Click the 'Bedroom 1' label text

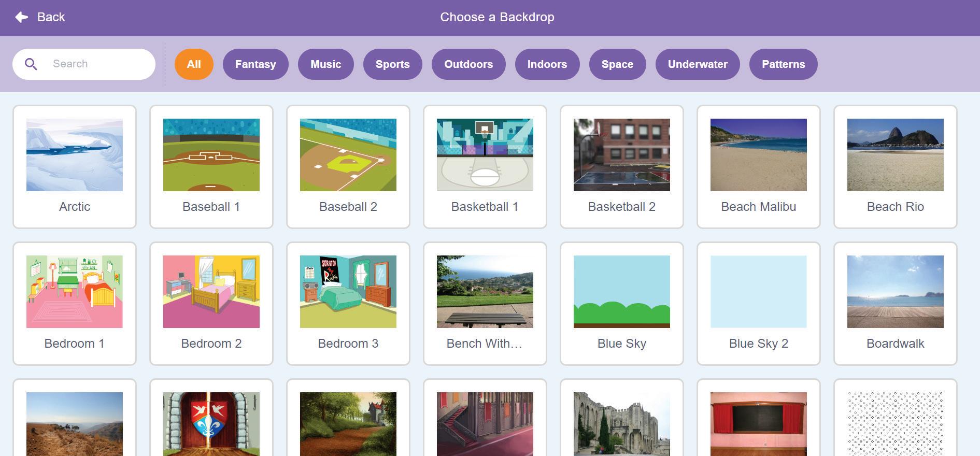pyautogui.click(x=75, y=344)
